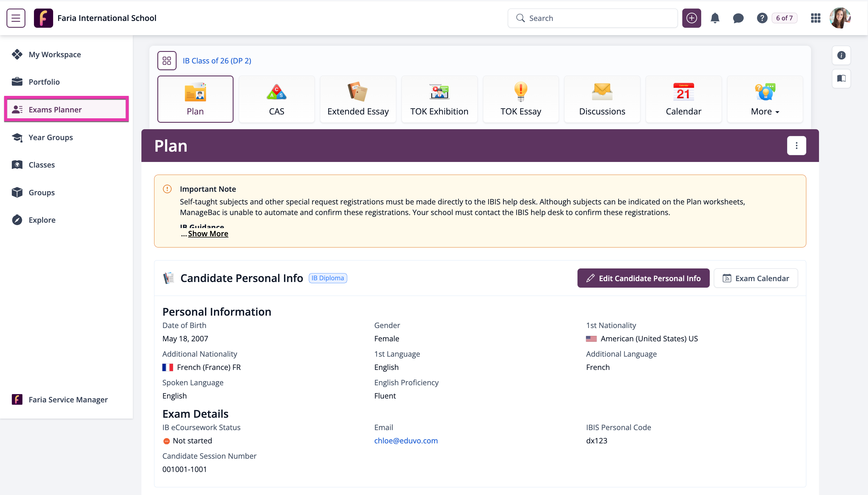Image resolution: width=868 pixels, height=495 pixels.
Task: Click the purple add plus button
Action: click(691, 18)
